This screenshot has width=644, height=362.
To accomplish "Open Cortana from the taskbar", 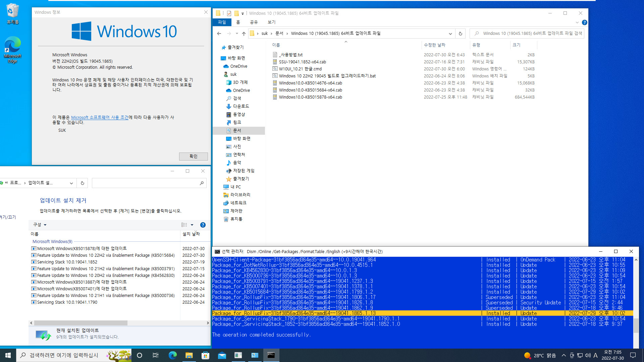I will 140,355.
